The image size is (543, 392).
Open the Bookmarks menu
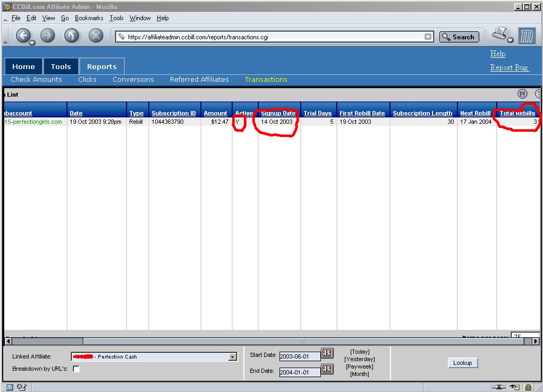pos(89,18)
